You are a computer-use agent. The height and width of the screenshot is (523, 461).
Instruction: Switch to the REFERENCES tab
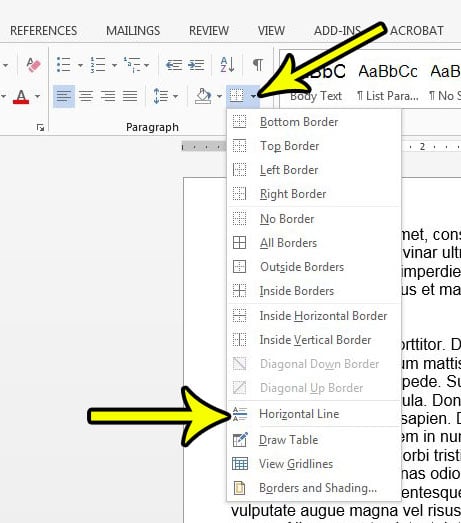pyautogui.click(x=43, y=31)
